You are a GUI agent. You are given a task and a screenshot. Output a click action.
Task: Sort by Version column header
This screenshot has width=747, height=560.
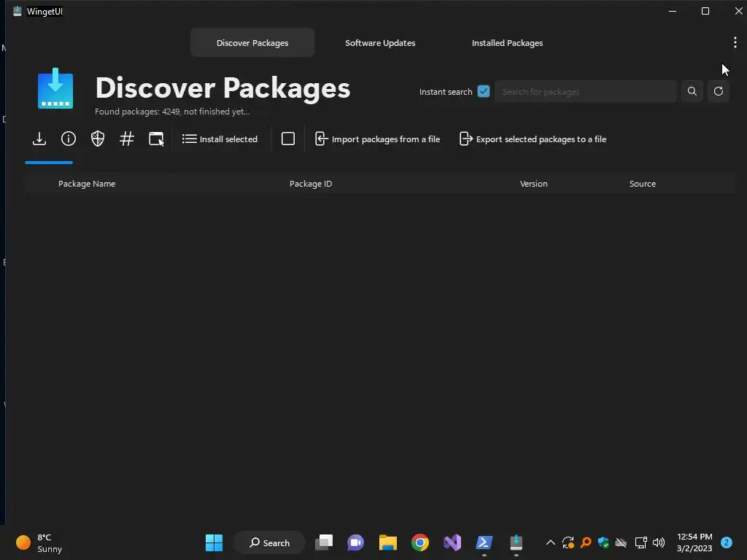[x=533, y=184]
